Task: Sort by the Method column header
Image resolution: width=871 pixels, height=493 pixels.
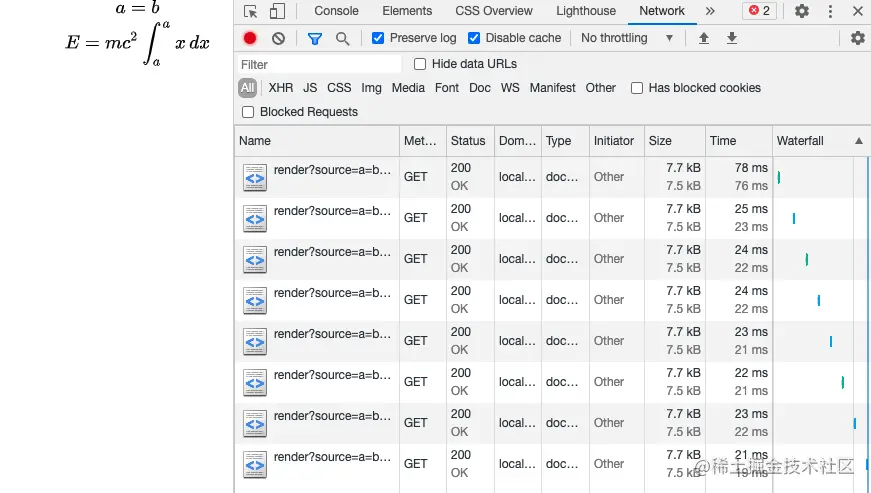Action: point(423,141)
